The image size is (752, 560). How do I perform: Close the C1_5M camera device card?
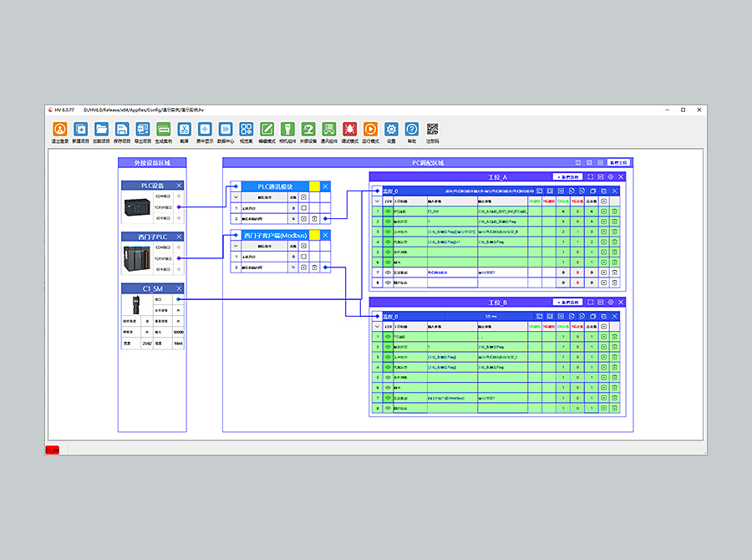tap(179, 288)
